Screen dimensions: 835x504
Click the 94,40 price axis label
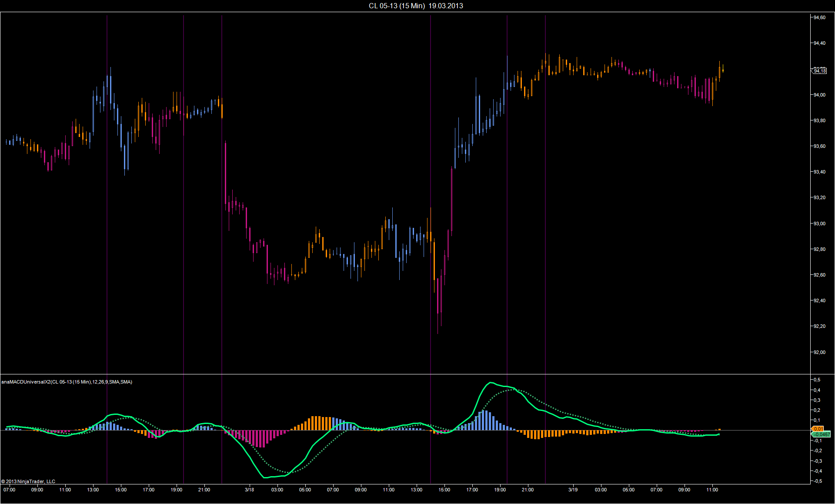click(819, 43)
